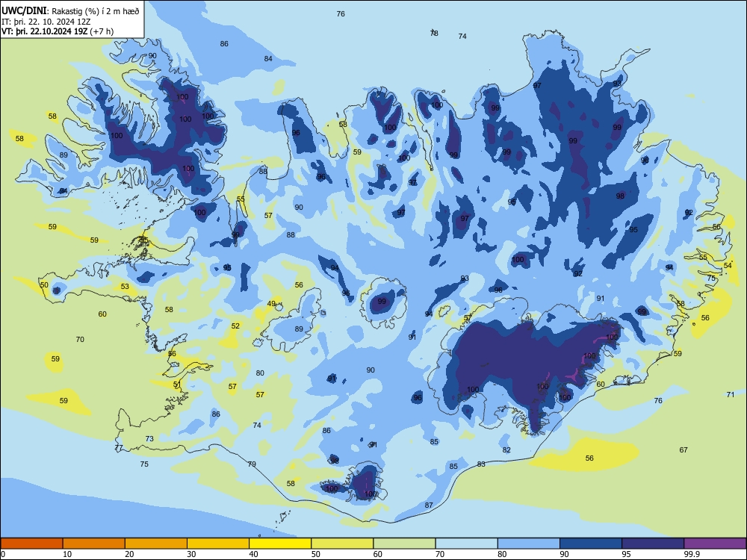Click the VT valid time line 19Z

click(58, 31)
